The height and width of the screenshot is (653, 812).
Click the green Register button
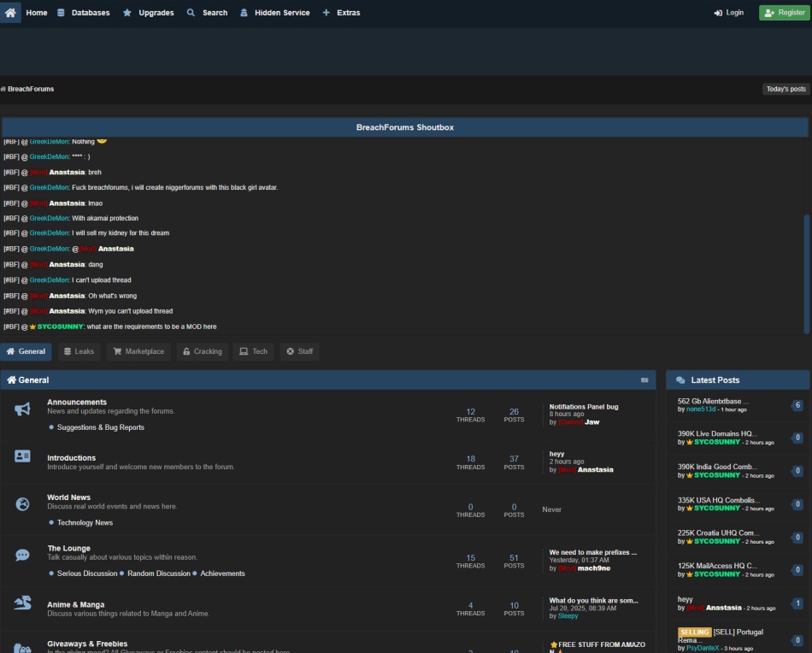(784, 13)
